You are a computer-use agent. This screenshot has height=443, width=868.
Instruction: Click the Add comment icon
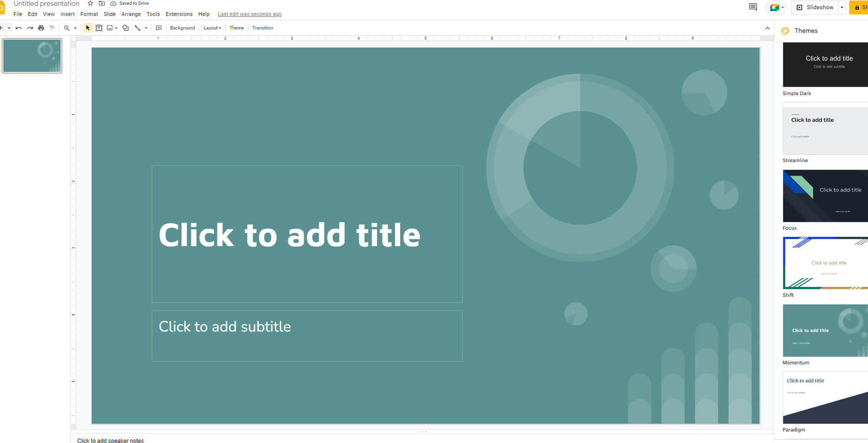[x=159, y=28]
